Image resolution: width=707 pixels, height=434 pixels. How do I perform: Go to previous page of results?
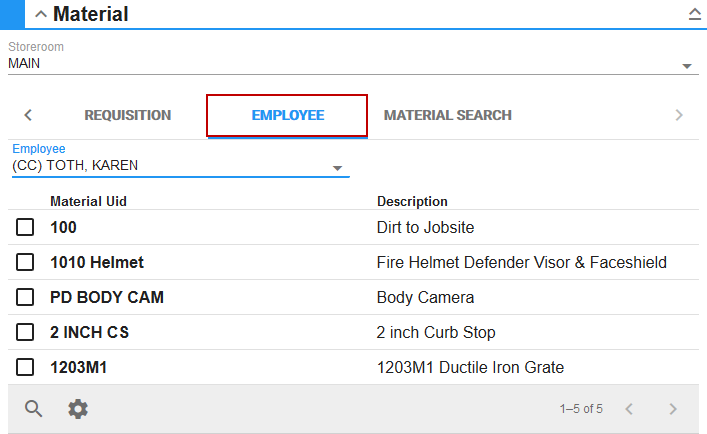[x=629, y=408]
